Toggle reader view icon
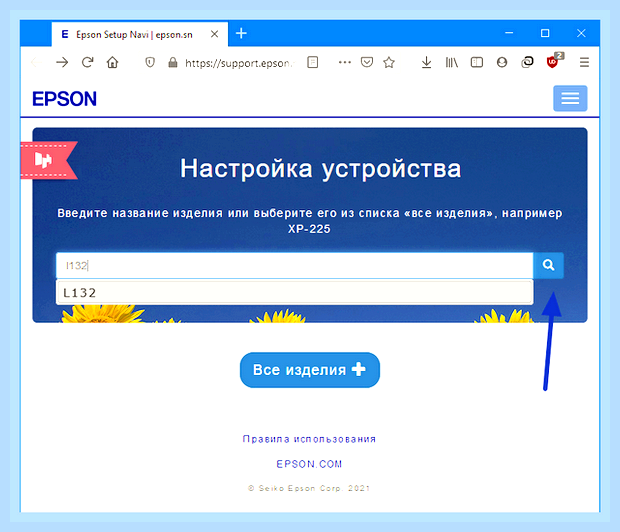620x532 pixels. [x=312, y=62]
